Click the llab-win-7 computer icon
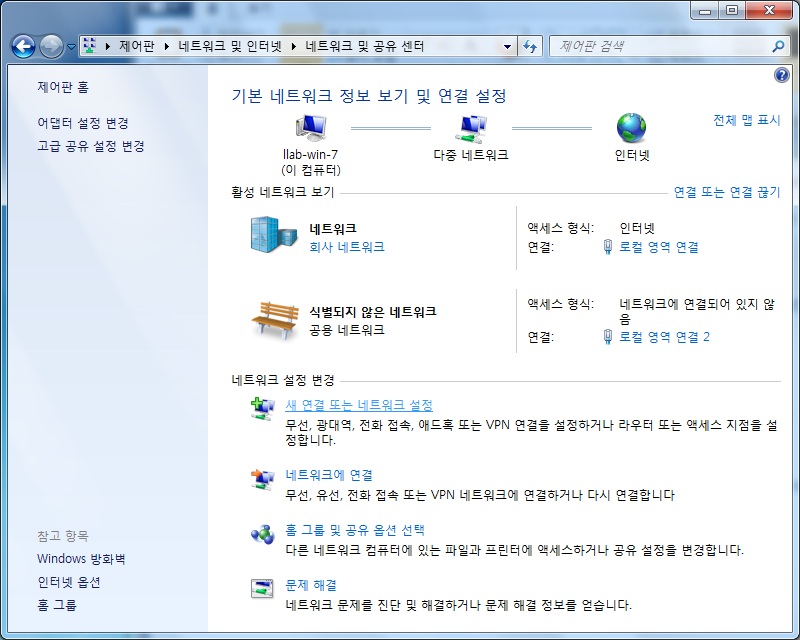 pyautogui.click(x=311, y=128)
